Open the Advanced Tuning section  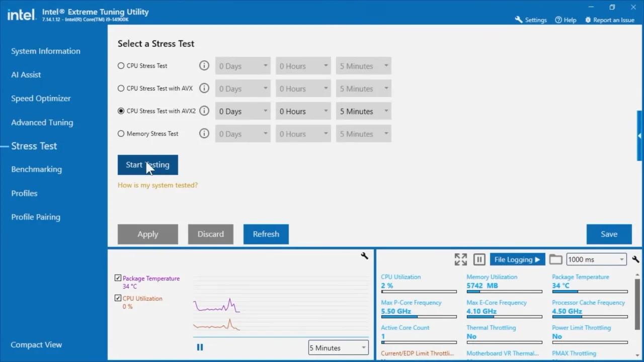point(42,122)
